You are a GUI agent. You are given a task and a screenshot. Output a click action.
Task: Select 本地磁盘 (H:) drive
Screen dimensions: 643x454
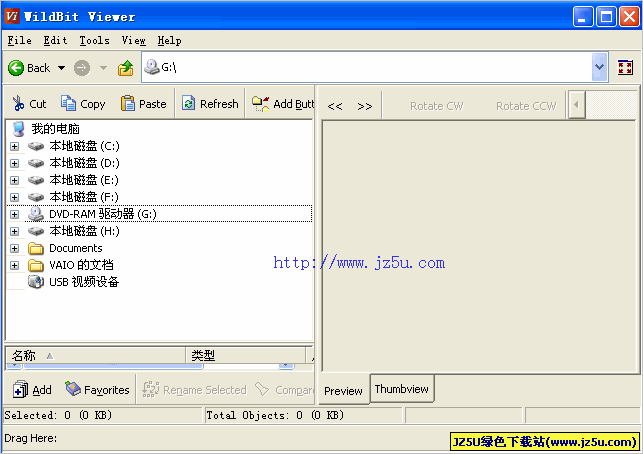pos(84,231)
